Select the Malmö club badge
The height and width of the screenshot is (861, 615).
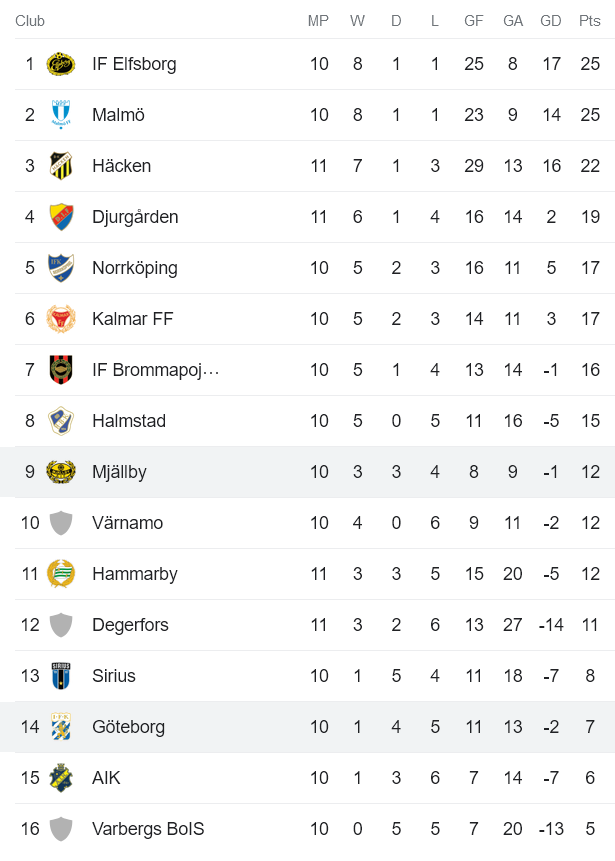pos(60,114)
